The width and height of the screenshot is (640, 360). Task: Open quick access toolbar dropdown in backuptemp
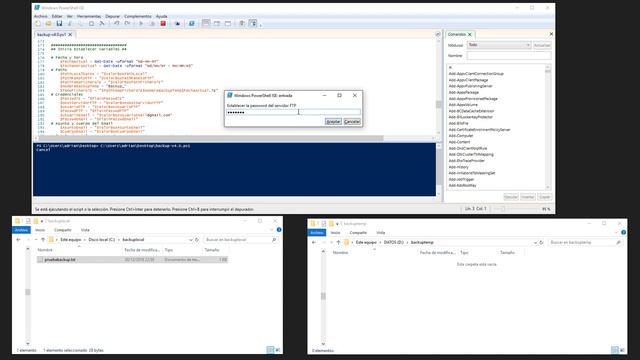(x=337, y=223)
